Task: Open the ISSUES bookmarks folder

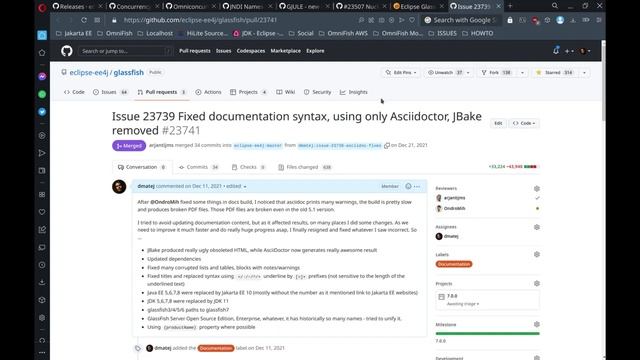Action: [442, 33]
